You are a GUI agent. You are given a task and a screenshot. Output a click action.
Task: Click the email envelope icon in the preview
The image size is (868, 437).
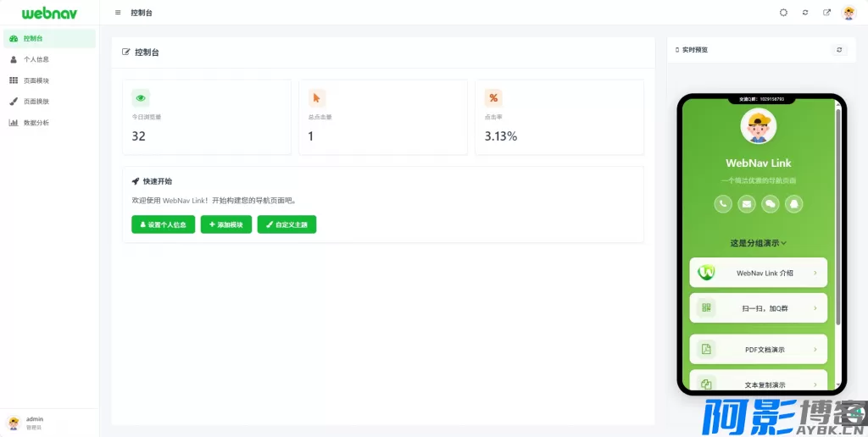[747, 203]
